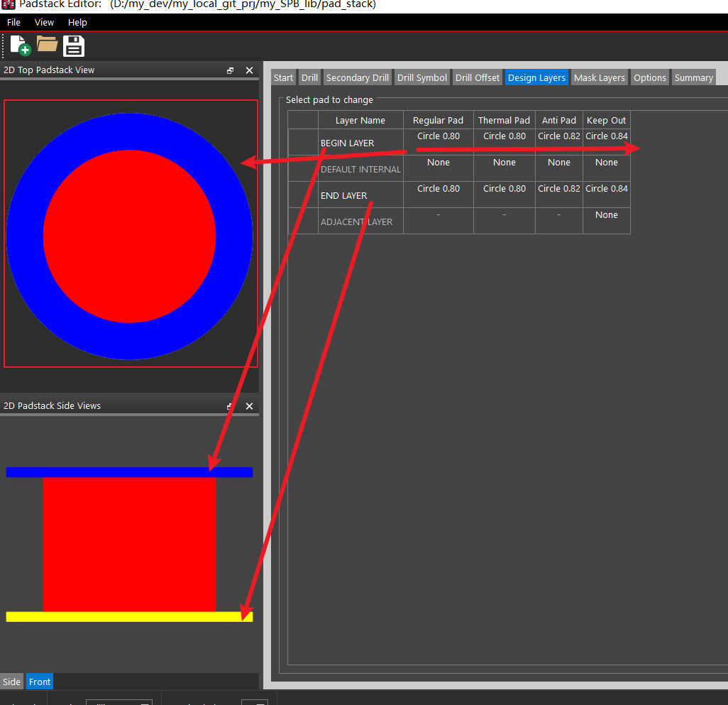Viewport: 728px width, 705px height.
Task: Click the red pad in the top view
Action: (131, 238)
